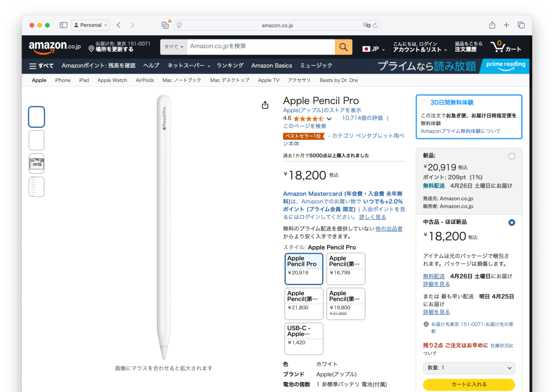Enable the 30日間無料体験 checkbox
Image resolution: width=554 pixels, height=392 pixels.
[x=424, y=103]
